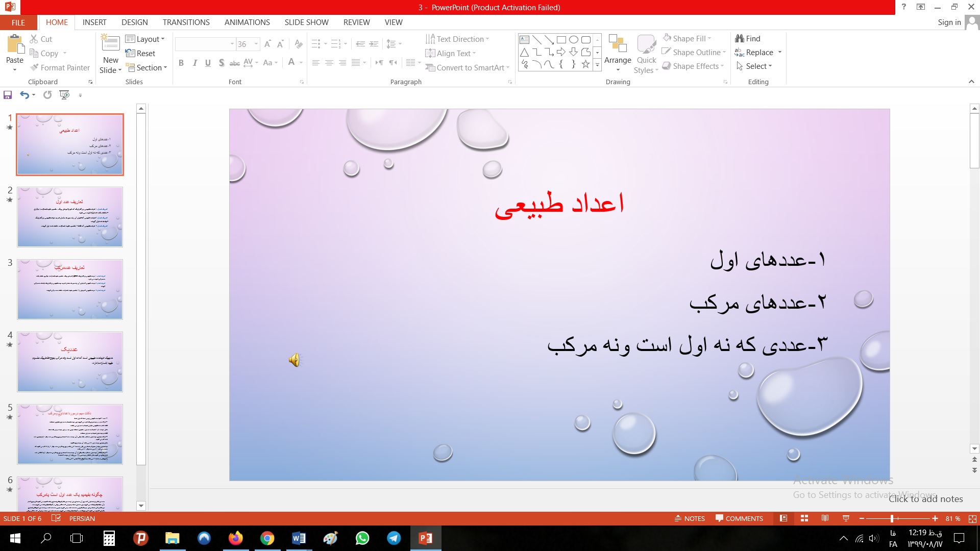
Task: Click the Sign in link
Action: (949, 22)
